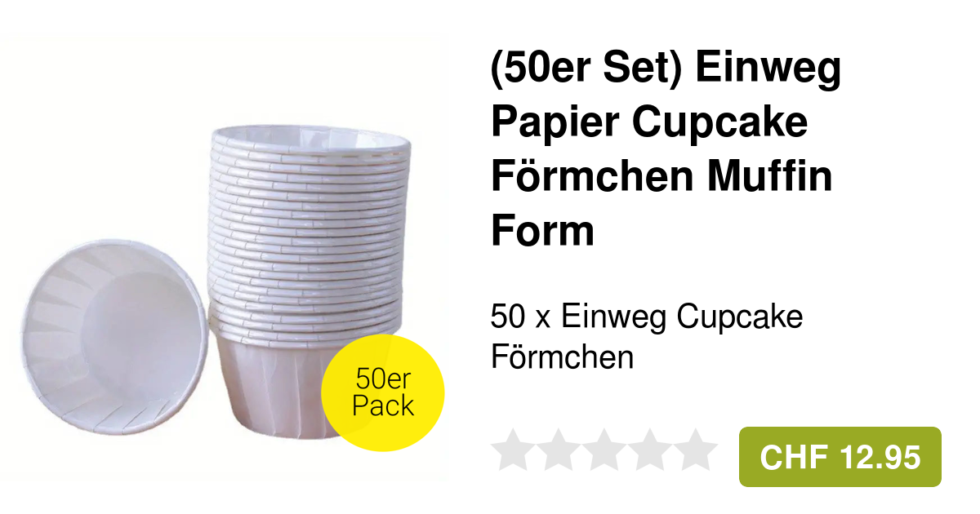Image resolution: width=980 pixels, height=514 pixels.
Task: Click 'Förmchen' in the description
Action: [562, 357]
